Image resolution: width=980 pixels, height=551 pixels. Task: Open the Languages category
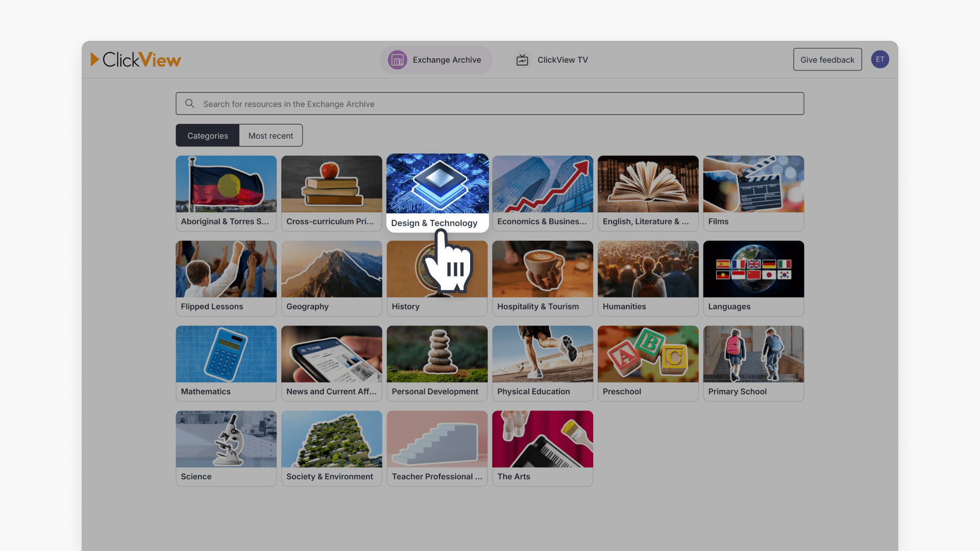point(753,278)
